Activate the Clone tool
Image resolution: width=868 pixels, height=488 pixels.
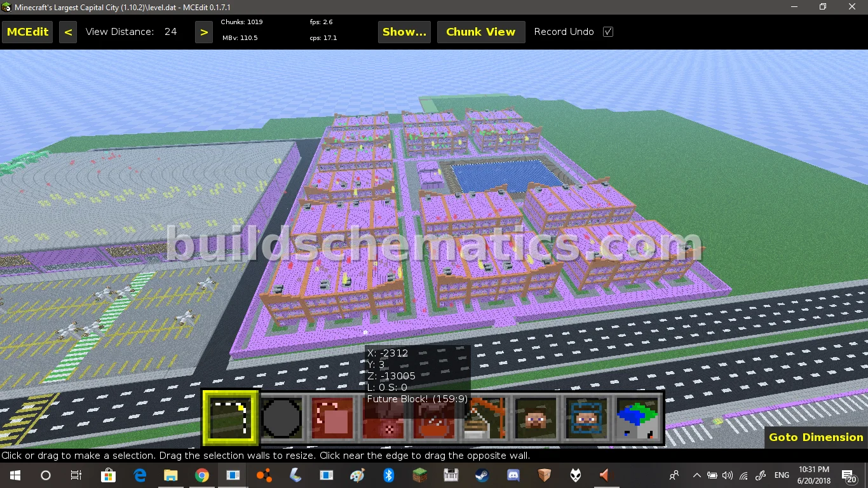pyautogui.click(x=332, y=418)
